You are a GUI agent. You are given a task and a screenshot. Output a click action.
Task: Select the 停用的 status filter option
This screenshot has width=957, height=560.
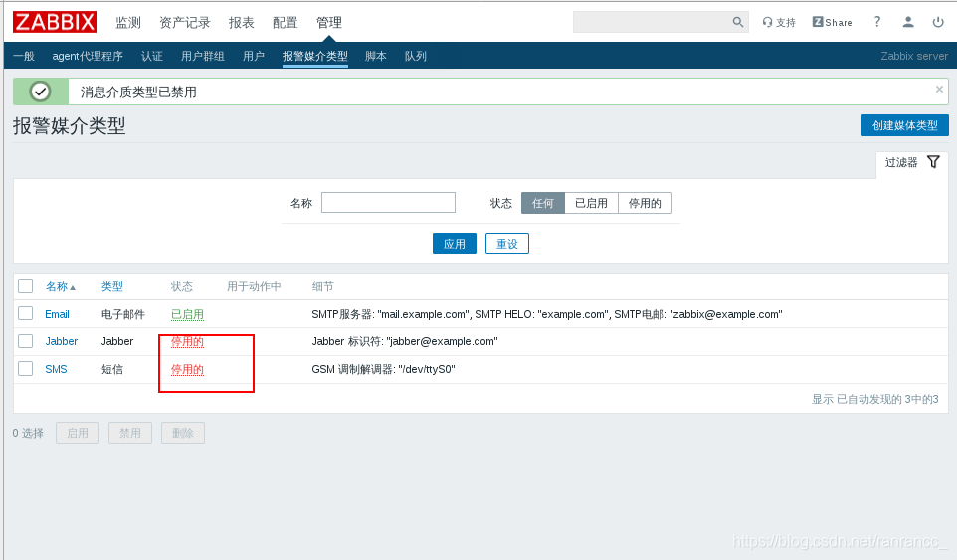click(645, 203)
